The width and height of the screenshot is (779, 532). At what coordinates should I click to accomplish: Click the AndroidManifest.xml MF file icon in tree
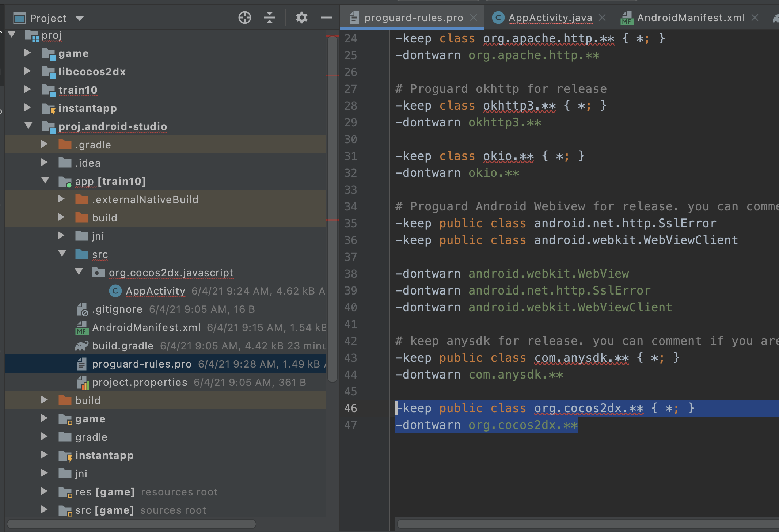(x=82, y=327)
